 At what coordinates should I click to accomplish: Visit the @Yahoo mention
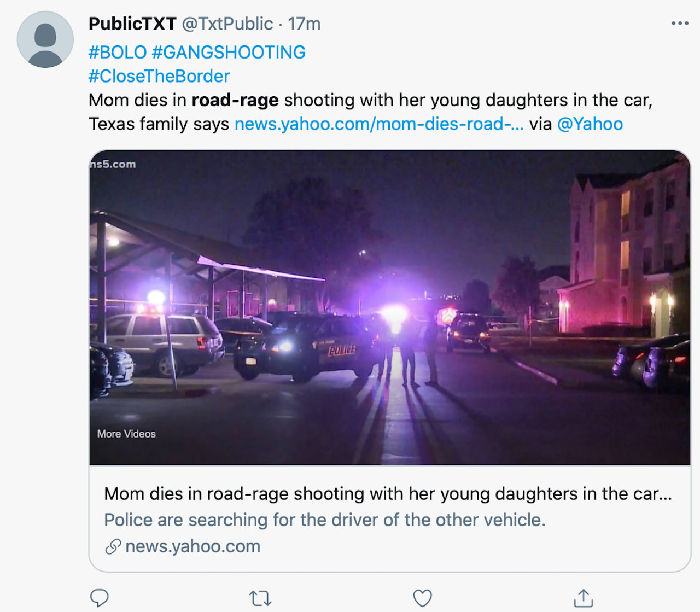tap(590, 124)
